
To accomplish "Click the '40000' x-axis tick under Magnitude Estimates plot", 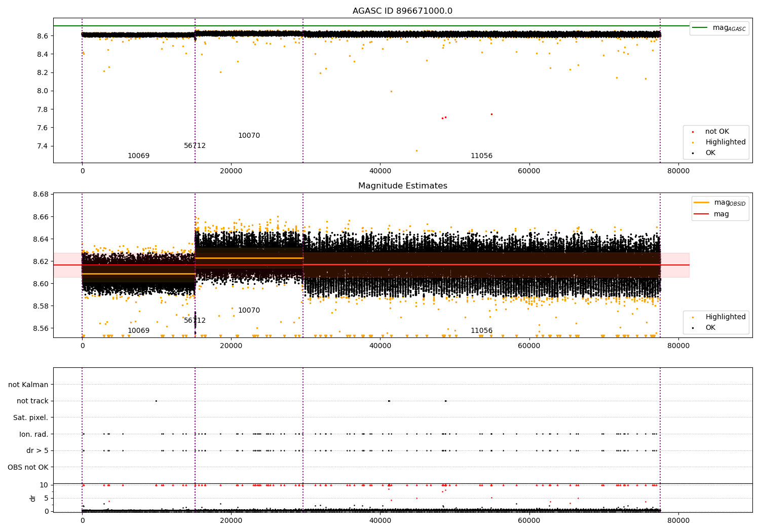I will [380, 346].
